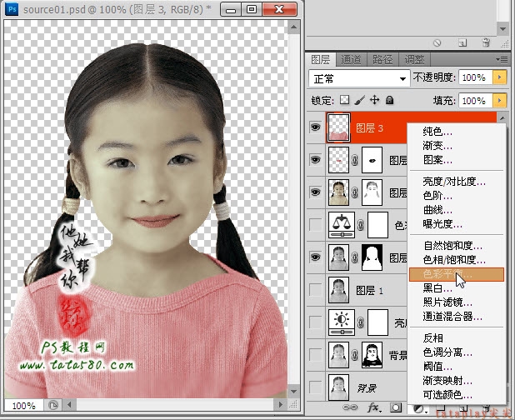Click the cancel circle icon in upper panel
This screenshot has height=420, width=515.
[x=437, y=43]
